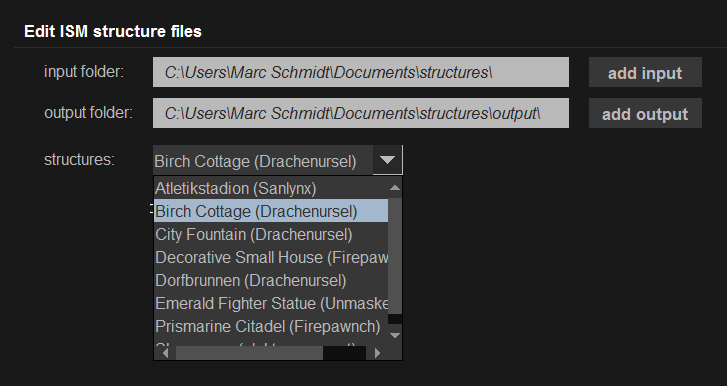Click the output folder path field
Image resolution: width=727 pixels, height=386 pixels.
click(361, 113)
